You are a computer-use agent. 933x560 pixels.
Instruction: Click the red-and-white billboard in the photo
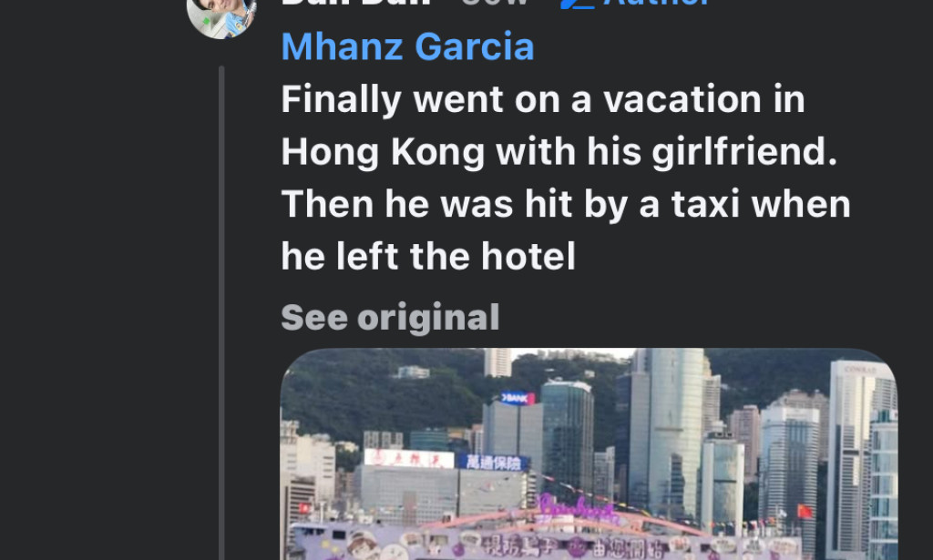409,459
